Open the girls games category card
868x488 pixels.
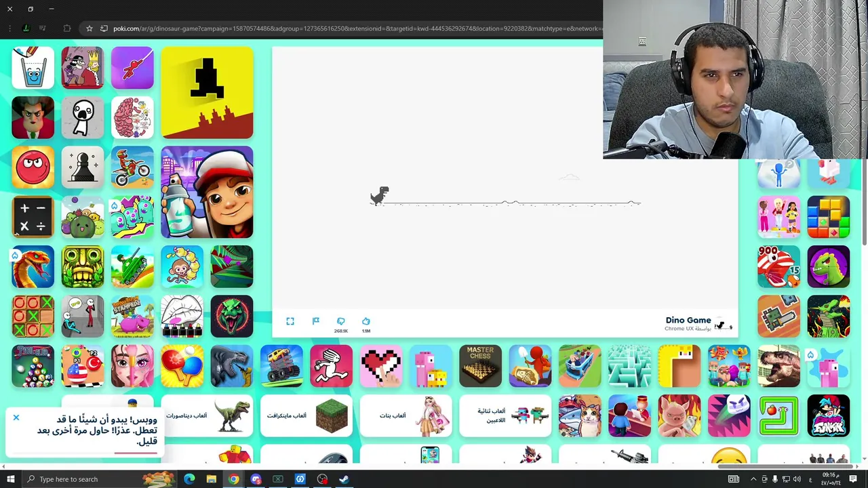(406, 415)
